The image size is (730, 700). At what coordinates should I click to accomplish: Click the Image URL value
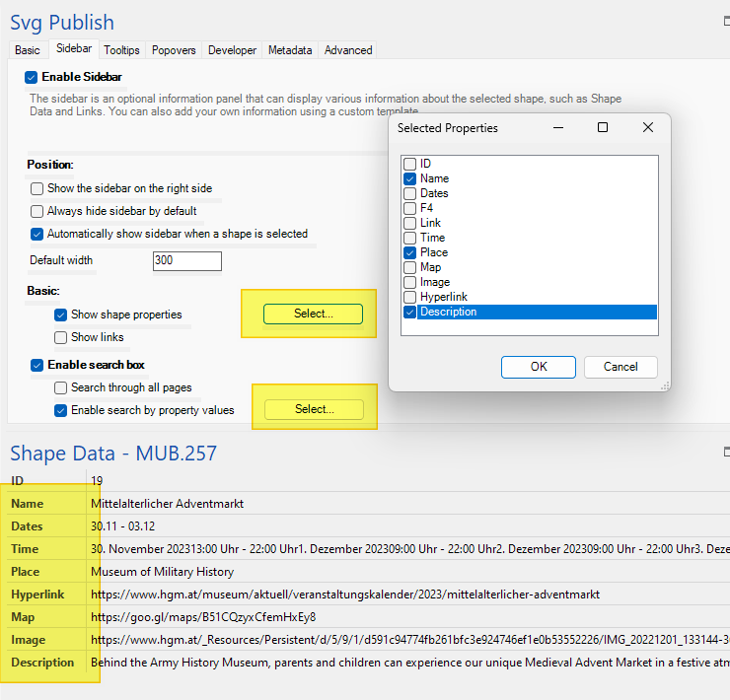[x=410, y=640]
